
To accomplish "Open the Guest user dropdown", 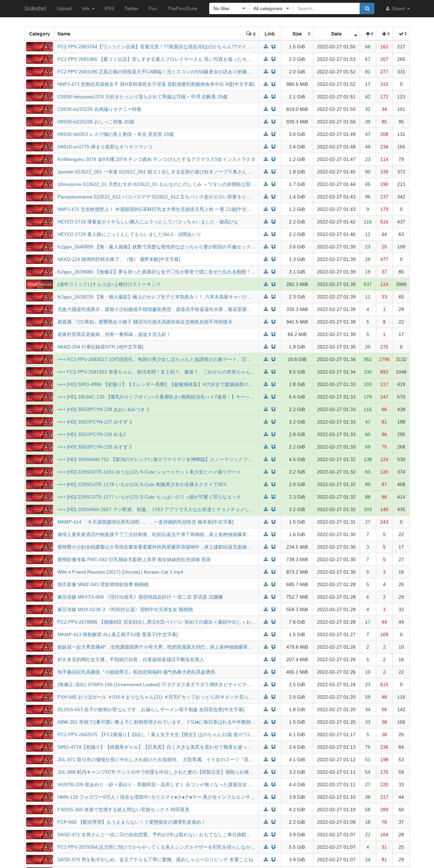I will point(397,8).
